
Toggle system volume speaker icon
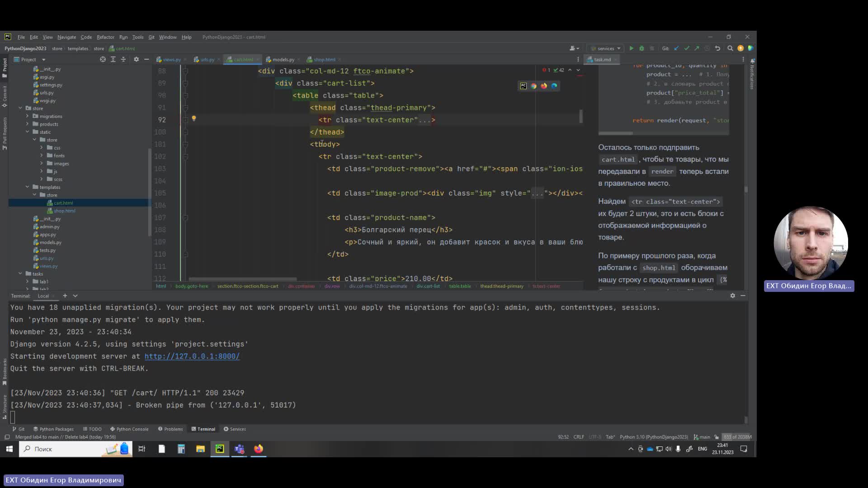tap(669, 449)
